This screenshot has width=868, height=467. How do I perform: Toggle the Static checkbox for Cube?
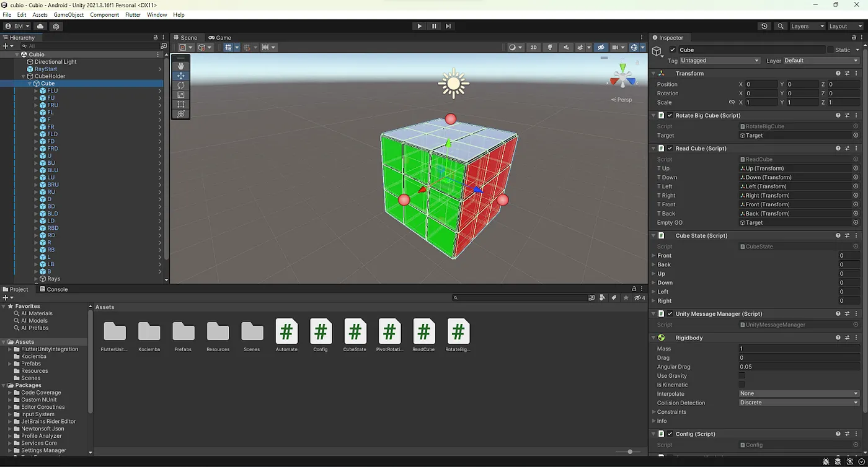pyautogui.click(x=831, y=50)
